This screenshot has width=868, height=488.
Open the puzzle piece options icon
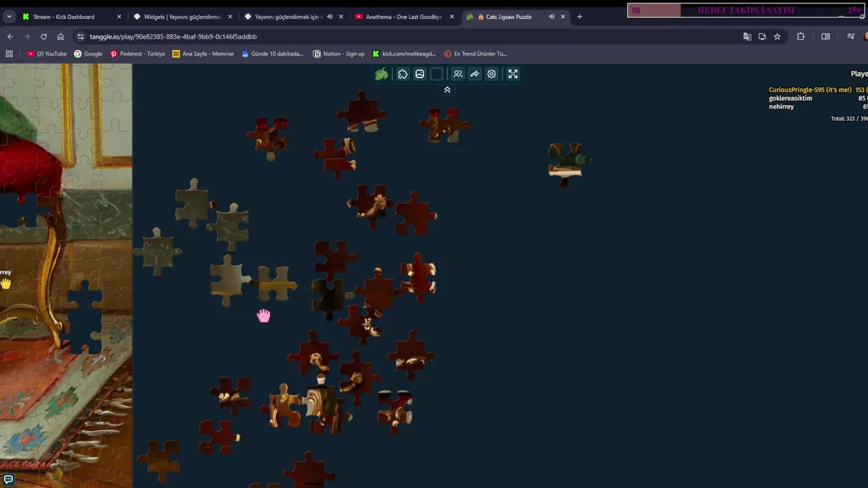[x=403, y=74]
